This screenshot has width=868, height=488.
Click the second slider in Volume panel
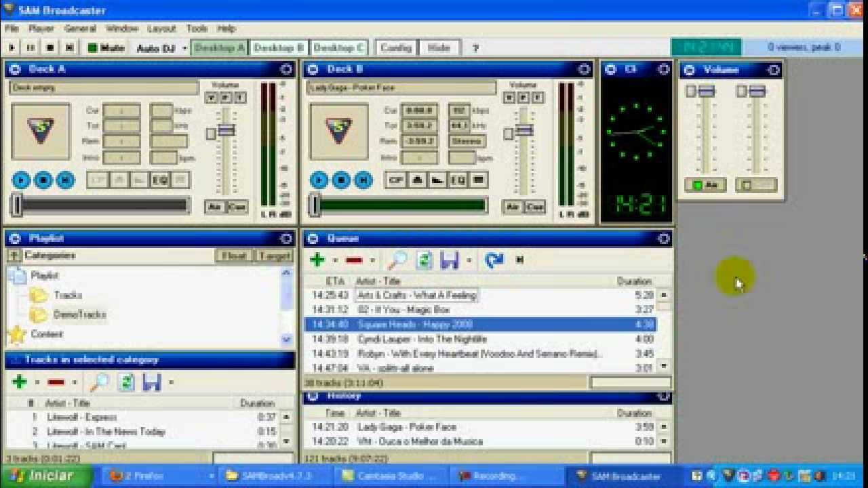757,91
